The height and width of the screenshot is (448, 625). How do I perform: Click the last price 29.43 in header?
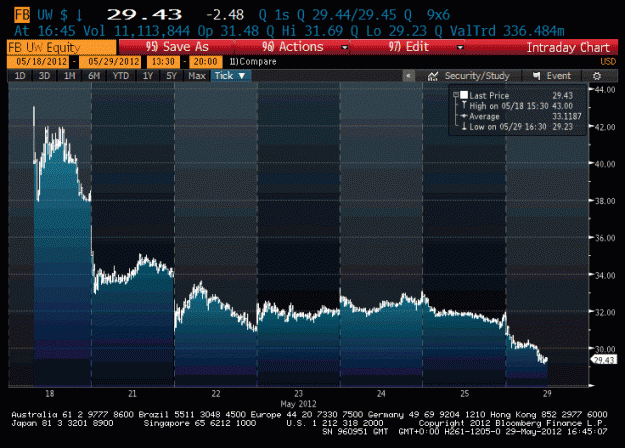tap(144, 15)
